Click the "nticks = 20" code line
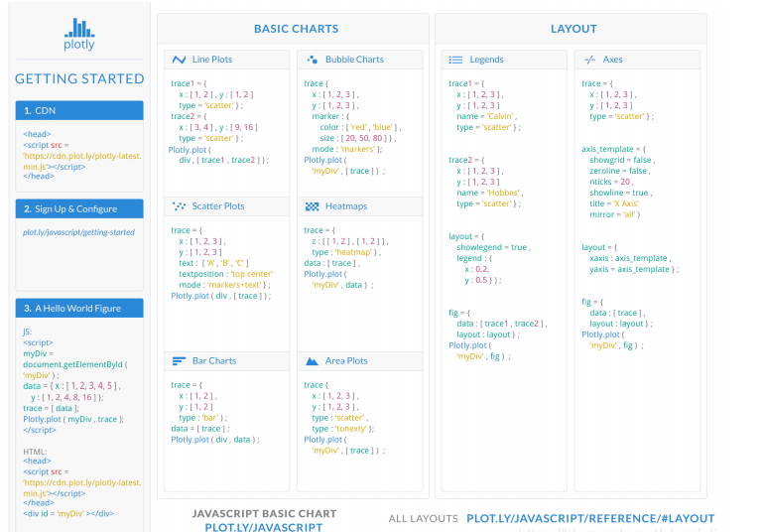Viewport: 763px width, 532px height. coord(611,182)
